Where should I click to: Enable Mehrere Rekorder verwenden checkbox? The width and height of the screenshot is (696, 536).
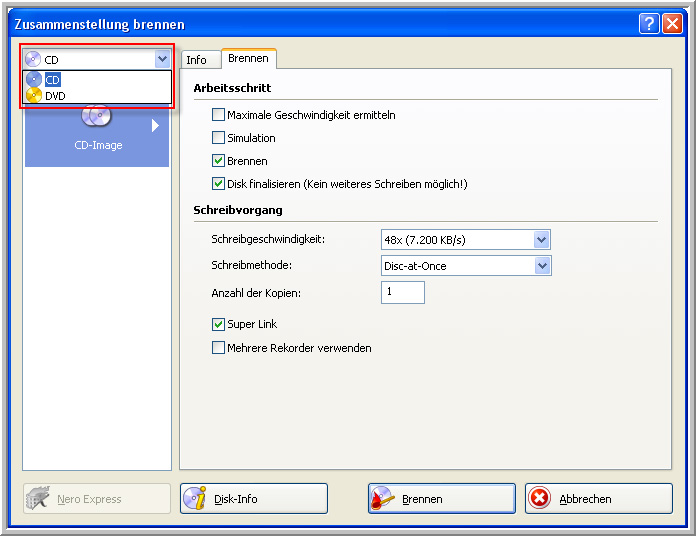[x=218, y=347]
